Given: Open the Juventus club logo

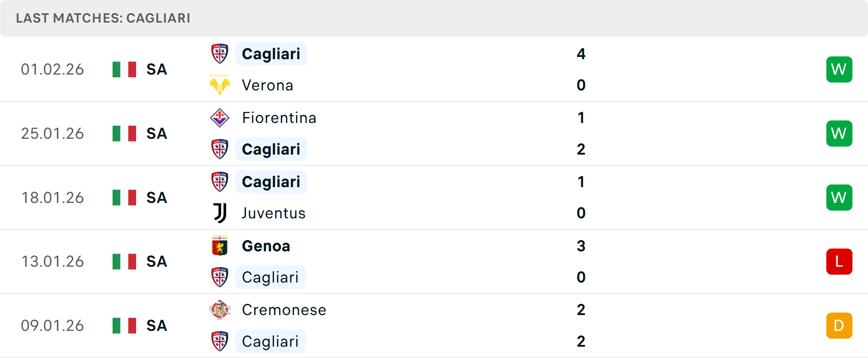Looking at the screenshot, I should (x=220, y=213).
